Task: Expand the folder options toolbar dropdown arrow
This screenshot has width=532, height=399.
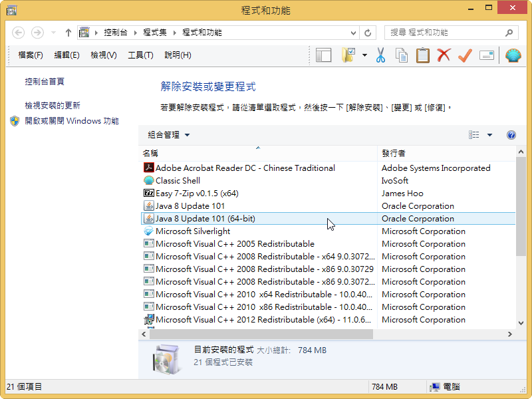Action: pyautogui.click(x=364, y=55)
